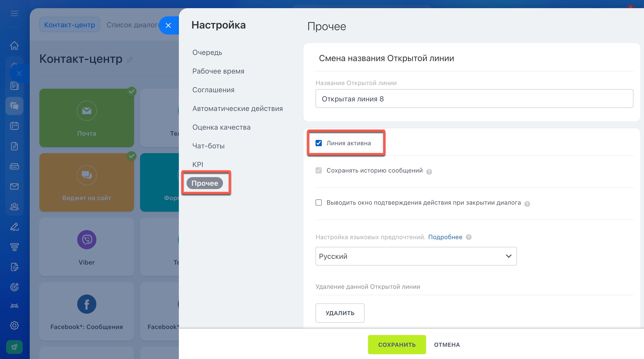Image resolution: width=644 pixels, height=359 pixels.
Task: Open Очередь settings section
Action: (x=207, y=52)
